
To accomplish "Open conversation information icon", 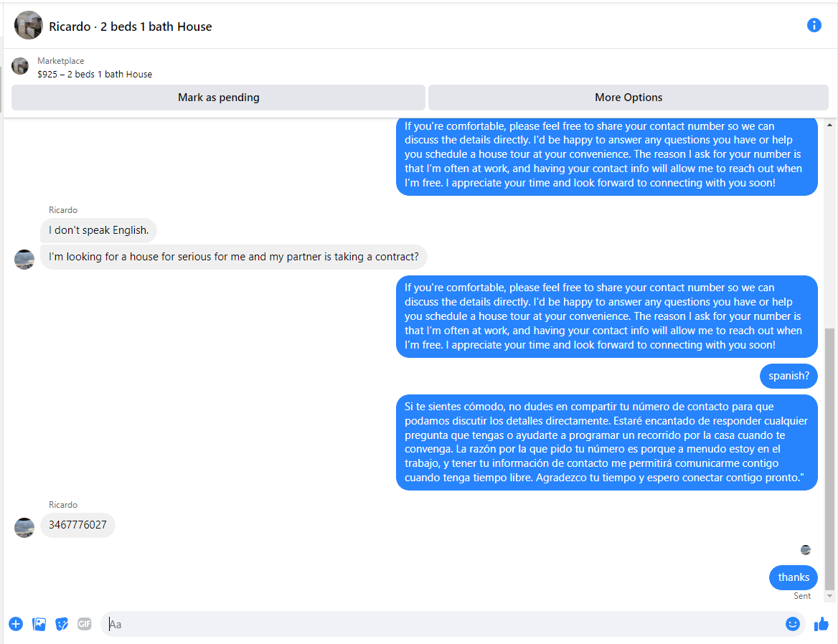I will point(814,25).
